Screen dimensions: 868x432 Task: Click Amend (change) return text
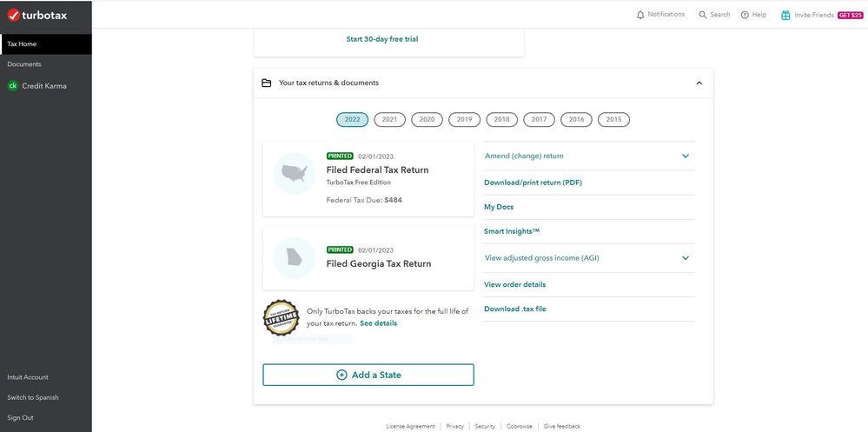(524, 156)
